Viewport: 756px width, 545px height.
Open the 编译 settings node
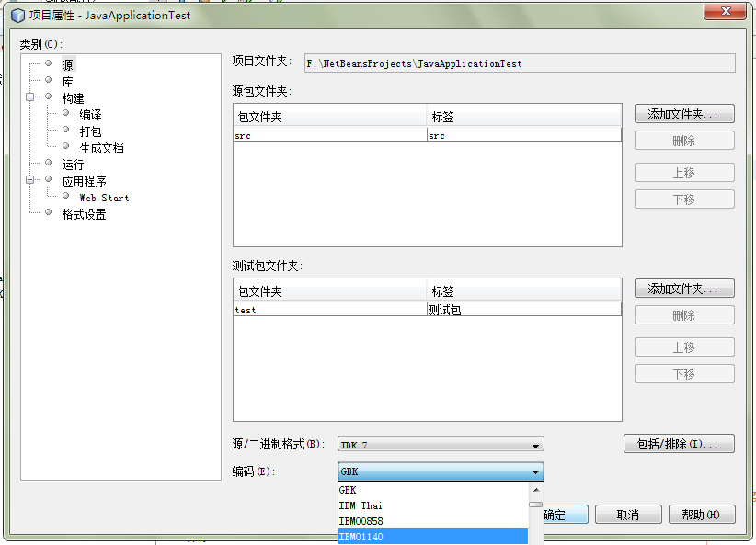tap(90, 115)
